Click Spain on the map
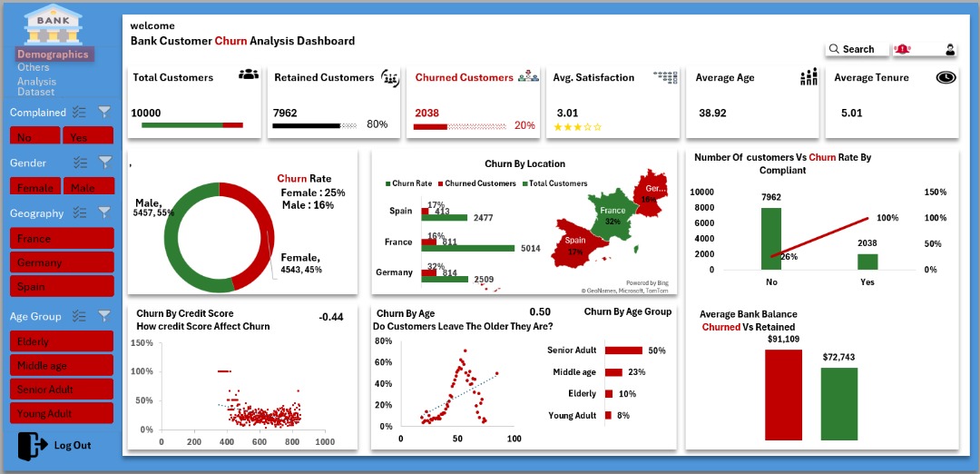 (x=575, y=242)
